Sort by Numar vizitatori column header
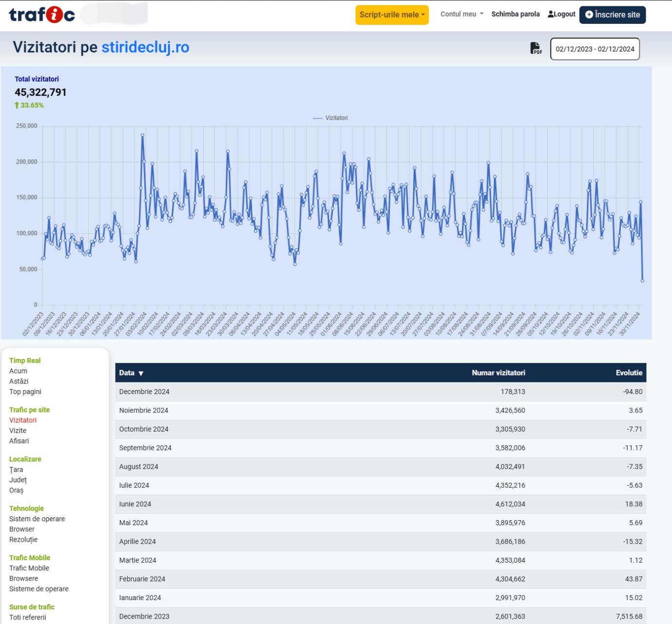Image resolution: width=672 pixels, height=624 pixels. pyautogui.click(x=498, y=373)
